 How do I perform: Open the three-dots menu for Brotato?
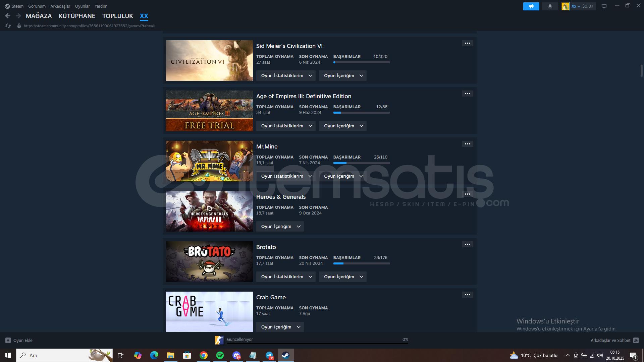467,244
